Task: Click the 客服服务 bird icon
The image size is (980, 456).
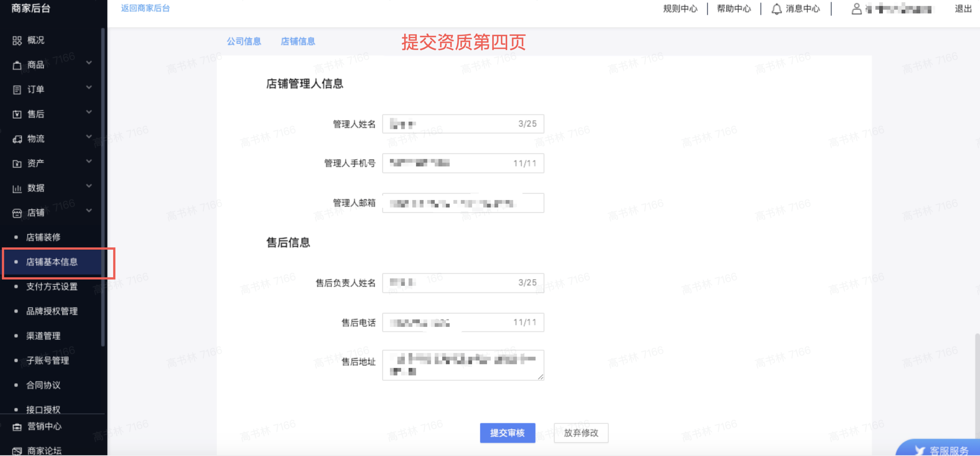Action: coord(919,451)
